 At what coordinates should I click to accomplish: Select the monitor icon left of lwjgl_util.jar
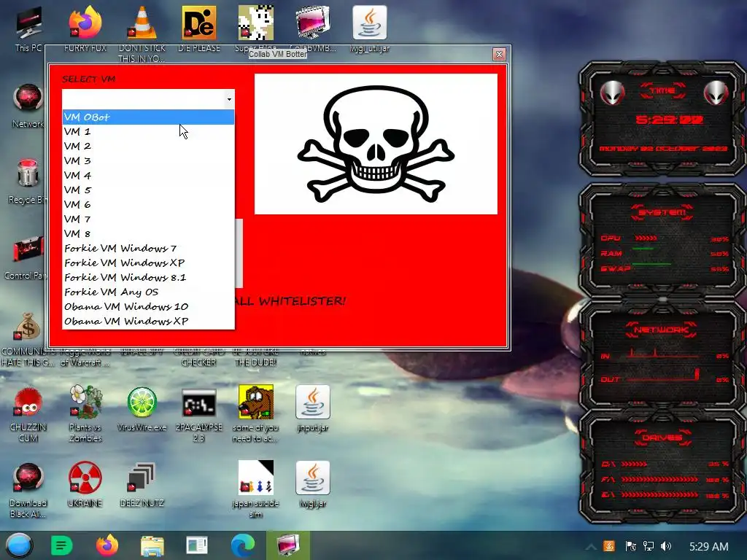[x=312, y=23]
